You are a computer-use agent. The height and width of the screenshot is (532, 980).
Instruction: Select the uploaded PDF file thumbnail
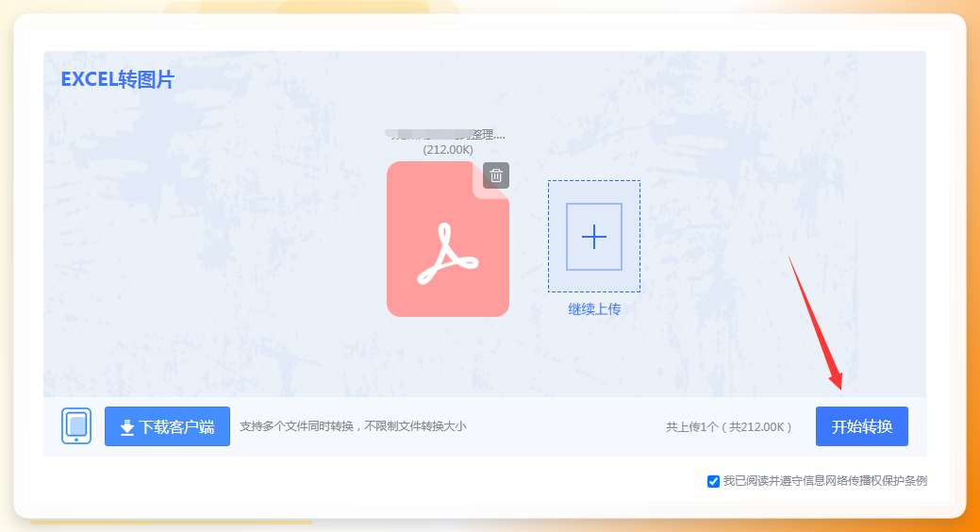pos(447,239)
